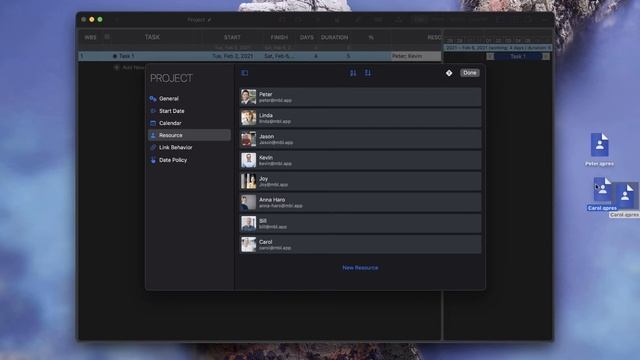This screenshot has width=640, height=360.
Task: Open the Project title dropdown in title bar
Action: [x=199, y=20]
